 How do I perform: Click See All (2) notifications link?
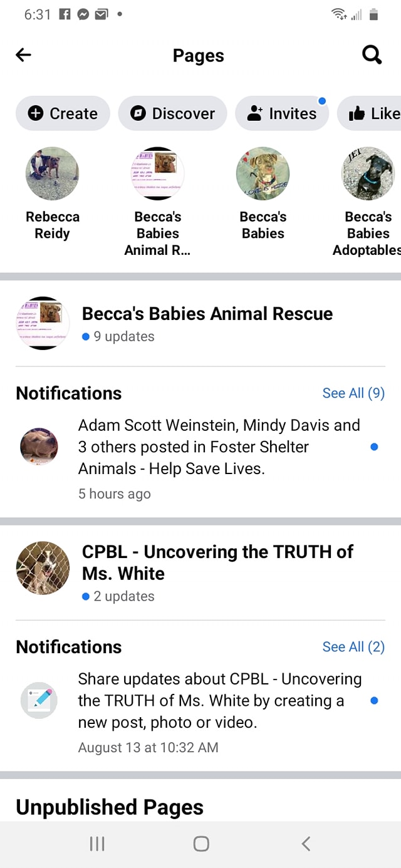click(353, 647)
